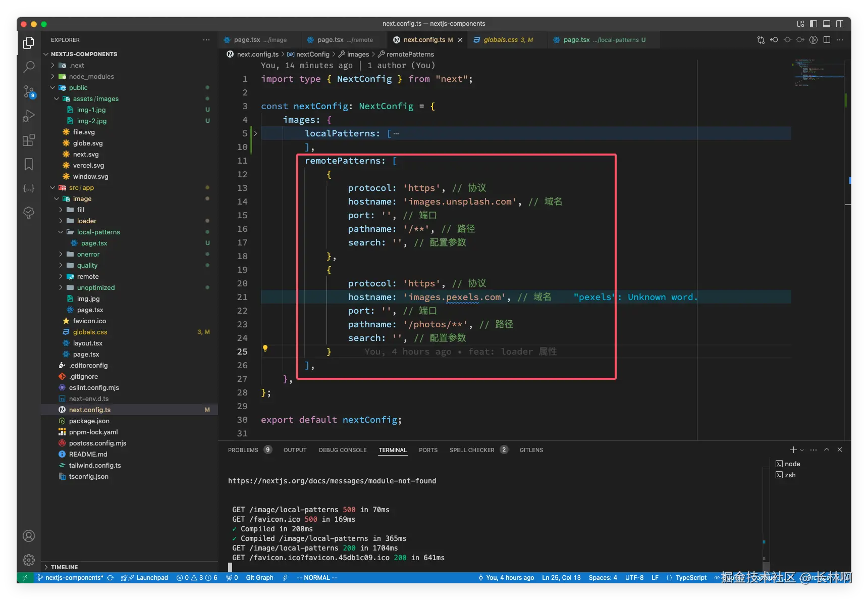Open package.json in the explorer
868x600 pixels.
[x=89, y=421]
